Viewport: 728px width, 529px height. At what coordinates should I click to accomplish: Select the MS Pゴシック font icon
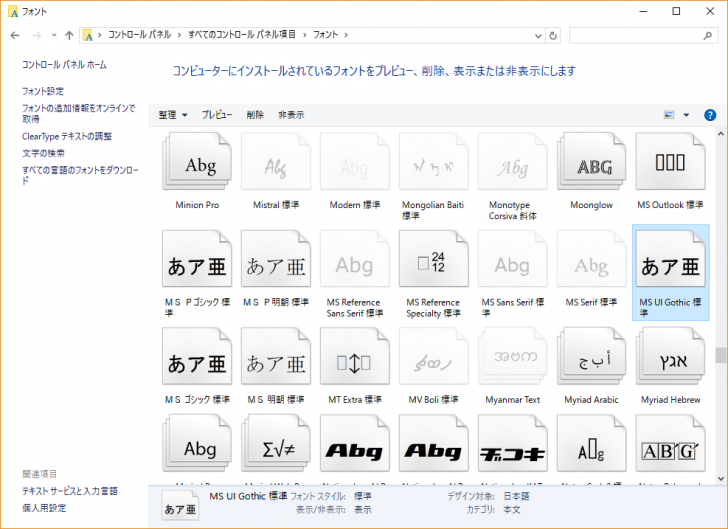coord(197,259)
